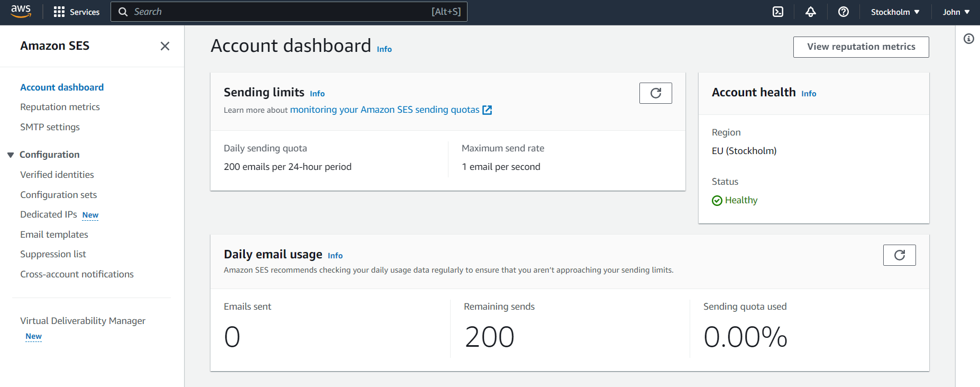Click the search magnifier icon
The height and width of the screenshot is (387, 980).
tap(123, 11)
